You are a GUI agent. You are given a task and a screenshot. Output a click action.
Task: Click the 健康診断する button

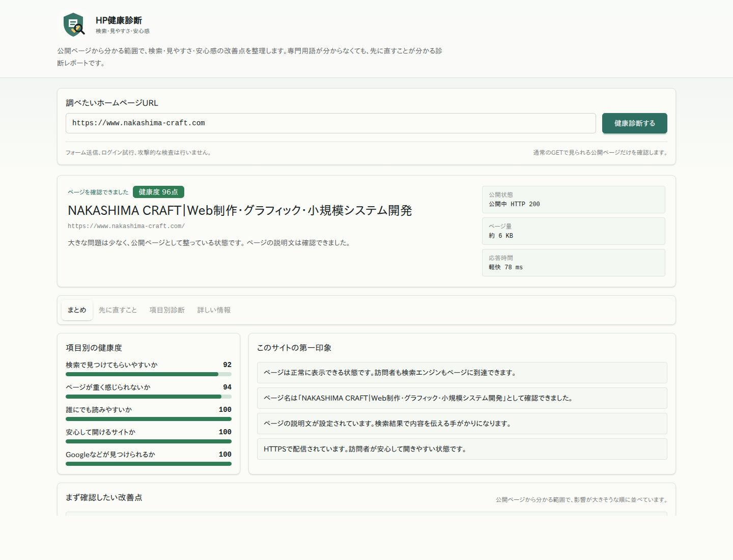click(634, 123)
